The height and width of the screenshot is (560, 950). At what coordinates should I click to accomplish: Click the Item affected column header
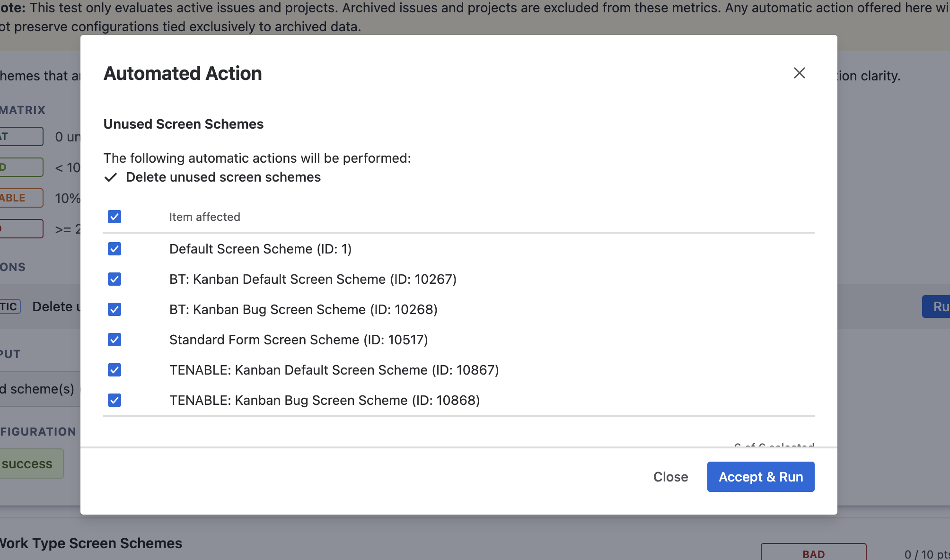coord(204,217)
